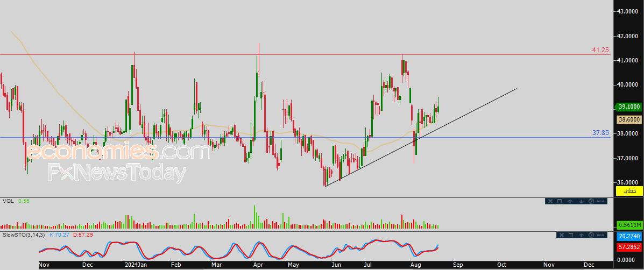Click the Nov label at the axis's left end

pos(44,266)
